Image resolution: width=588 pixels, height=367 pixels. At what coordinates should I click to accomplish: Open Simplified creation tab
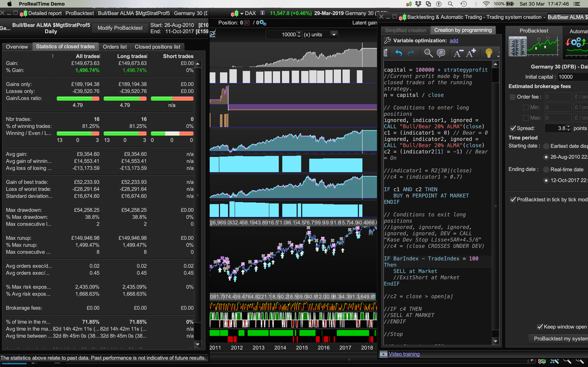[x=405, y=30]
